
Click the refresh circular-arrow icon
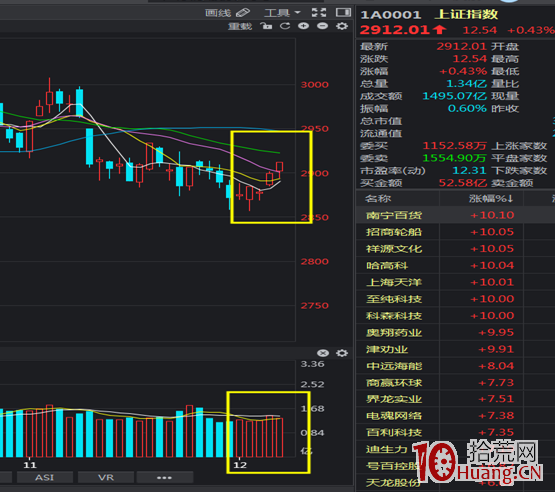[x=285, y=26]
